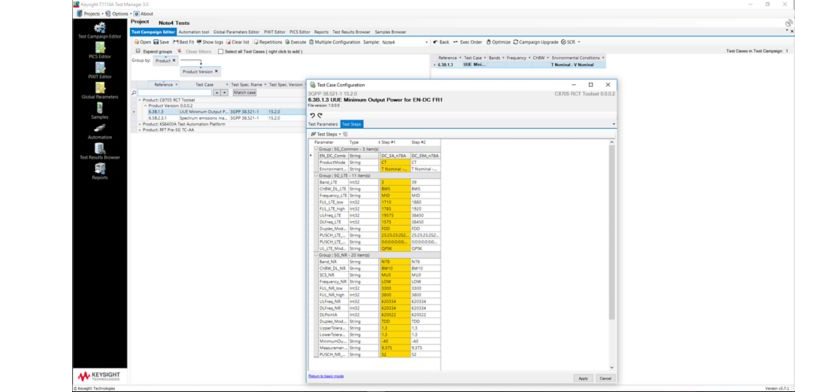
Task: Click Optimize in the toolbar
Action: pyautogui.click(x=499, y=42)
